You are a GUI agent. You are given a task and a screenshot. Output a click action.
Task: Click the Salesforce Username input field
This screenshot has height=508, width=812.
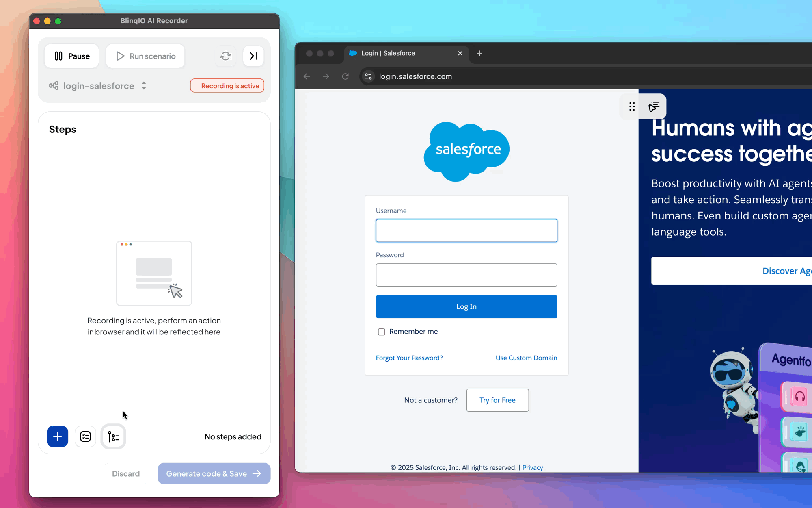pos(466,230)
